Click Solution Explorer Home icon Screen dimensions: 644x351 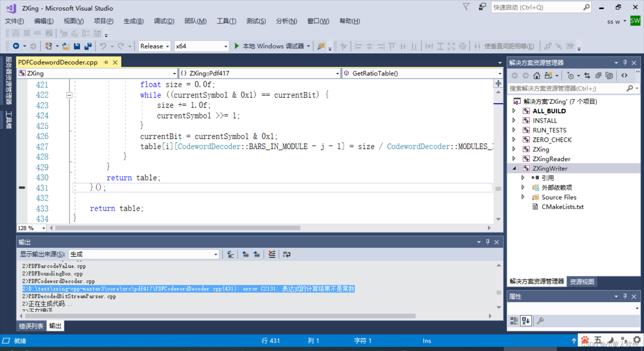point(537,76)
